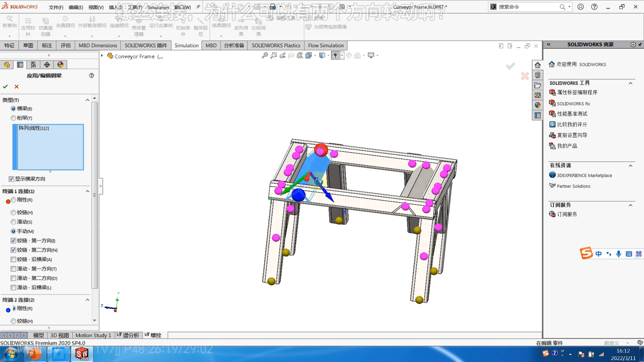Select the 桁架(T) truss type radio button
Image resolution: width=644 pixels, height=362 pixels.
tap(13, 118)
